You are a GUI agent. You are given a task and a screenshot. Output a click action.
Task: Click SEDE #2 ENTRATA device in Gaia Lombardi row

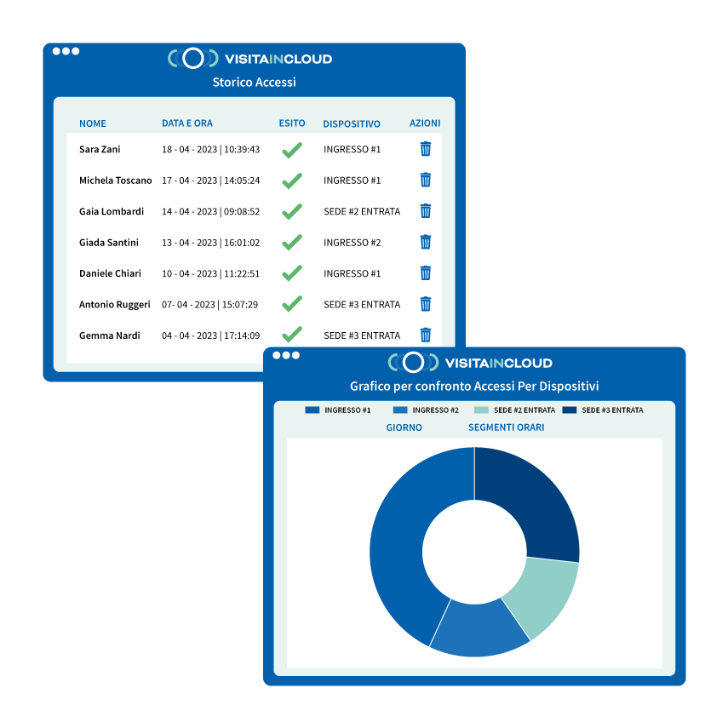[362, 212]
